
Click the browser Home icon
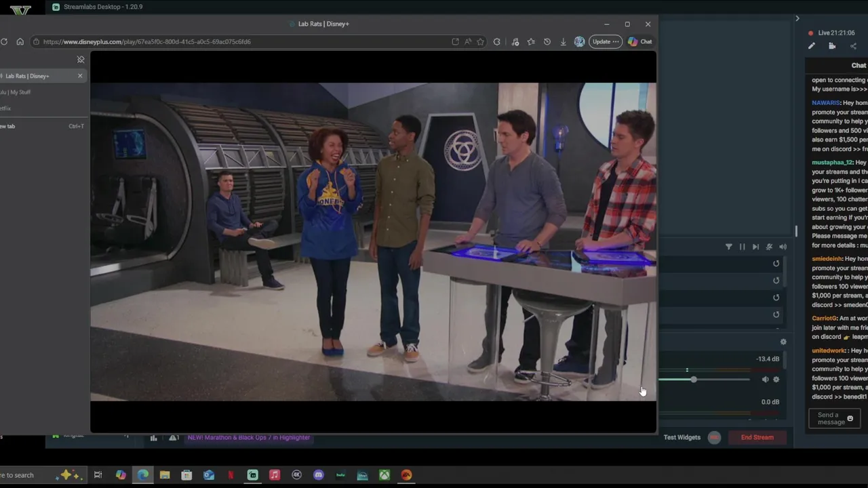(20, 41)
